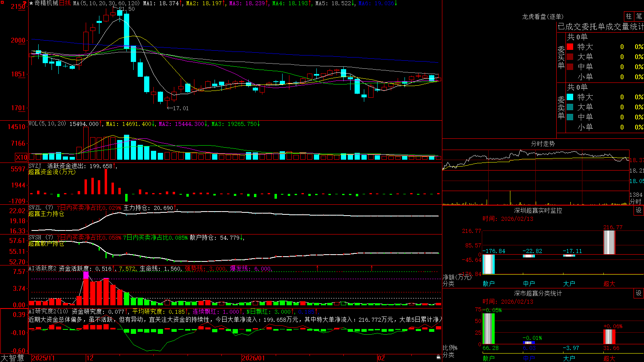Click the SVSH (7) indicator name
The width and height of the screenshot is (644, 362).
click(41, 238)
